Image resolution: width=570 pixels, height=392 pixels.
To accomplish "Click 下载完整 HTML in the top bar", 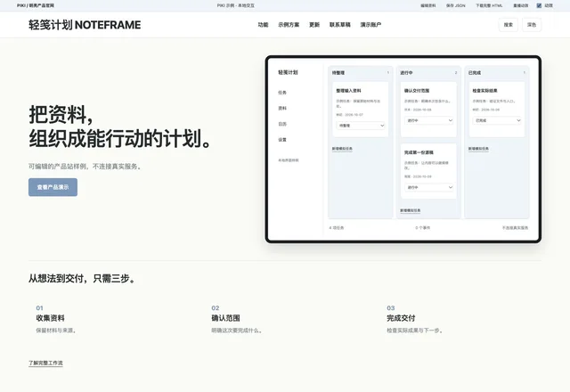I will [489, 5].
